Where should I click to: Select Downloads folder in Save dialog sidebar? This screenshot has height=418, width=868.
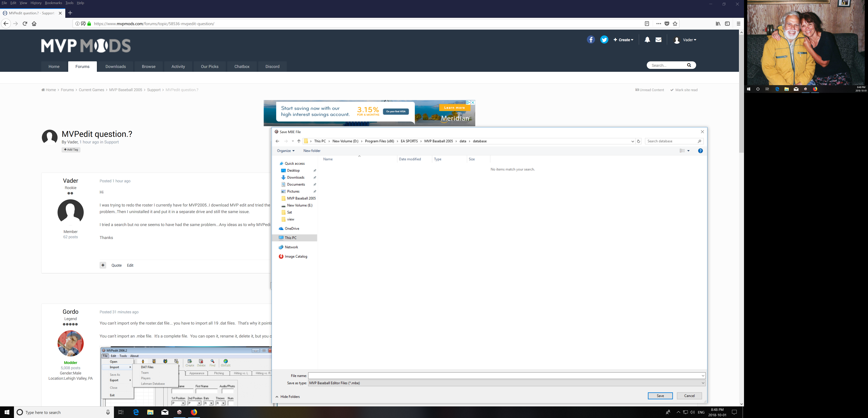click(296, 178)
